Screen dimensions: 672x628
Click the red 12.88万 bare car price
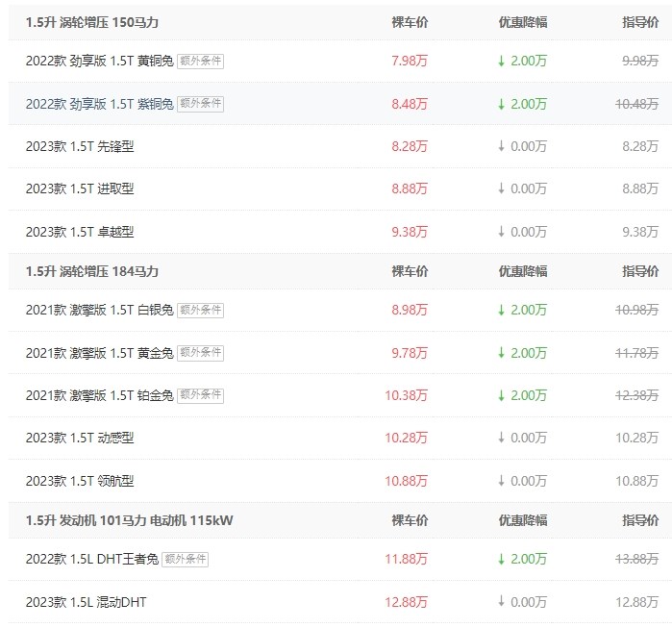pos(406,602)
